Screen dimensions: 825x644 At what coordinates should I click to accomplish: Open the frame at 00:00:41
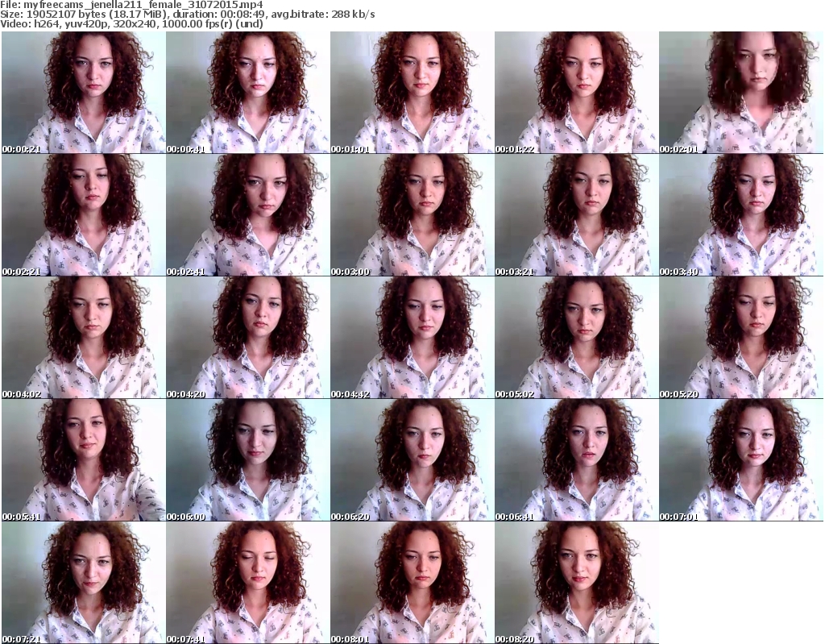248,92
